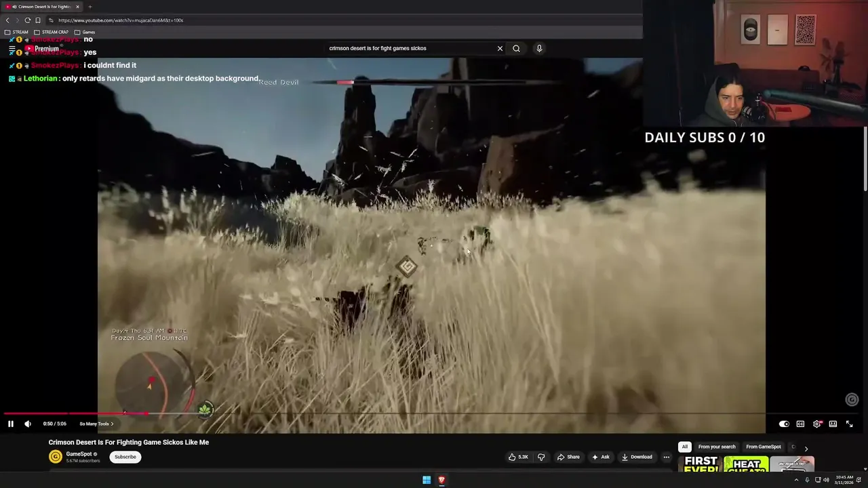Subscribe to GameSpot
The image size is (868, 488).
click(125, 457)
